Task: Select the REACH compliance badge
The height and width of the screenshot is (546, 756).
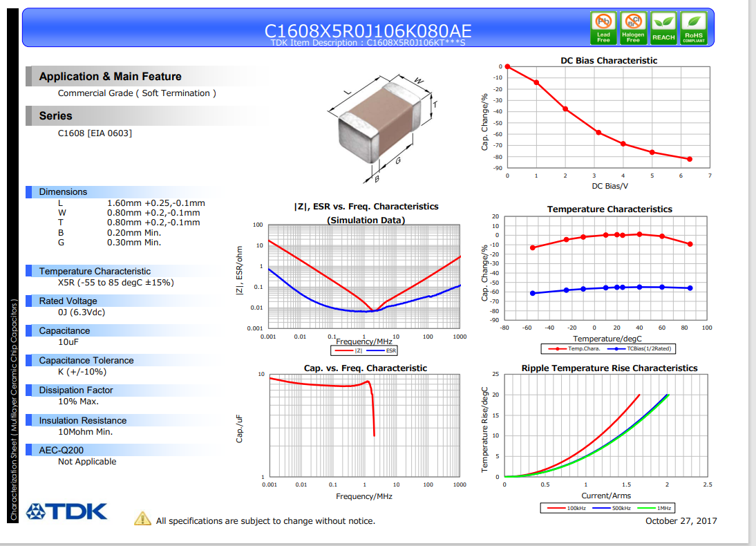Action: click(x=663, y=28)
